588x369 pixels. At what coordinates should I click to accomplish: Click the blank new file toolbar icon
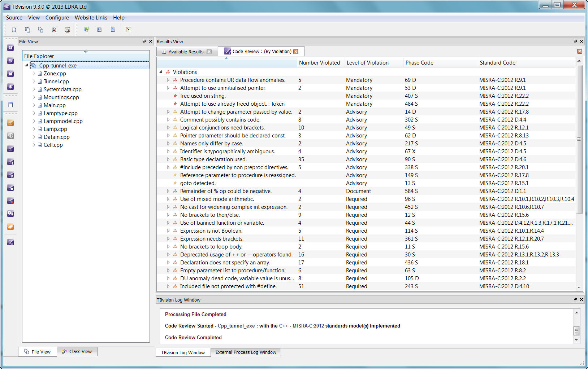(x=14, y=30)
